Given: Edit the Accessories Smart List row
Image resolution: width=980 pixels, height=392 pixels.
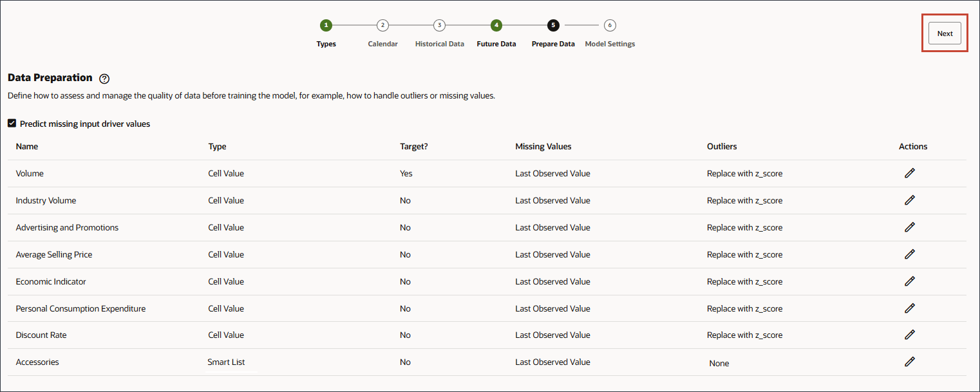Looking at the screenshot, I should coord(909,362).
